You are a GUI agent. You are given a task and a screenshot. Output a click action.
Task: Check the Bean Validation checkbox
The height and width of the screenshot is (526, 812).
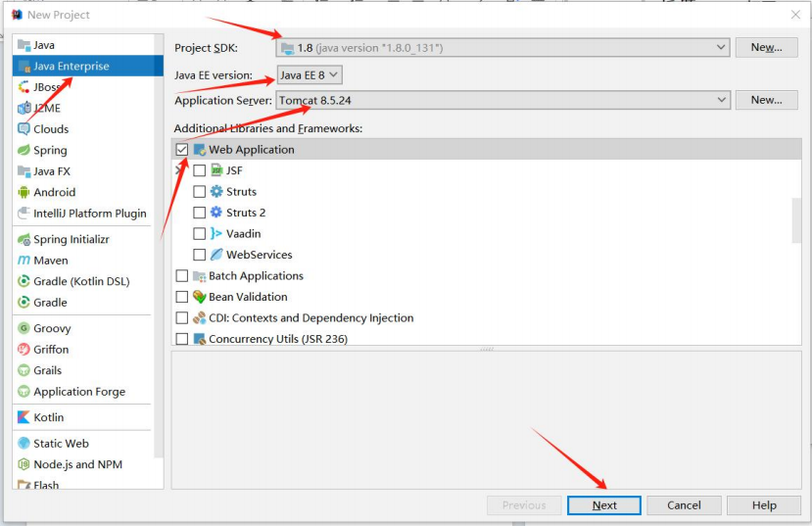(x=182, y=297)
